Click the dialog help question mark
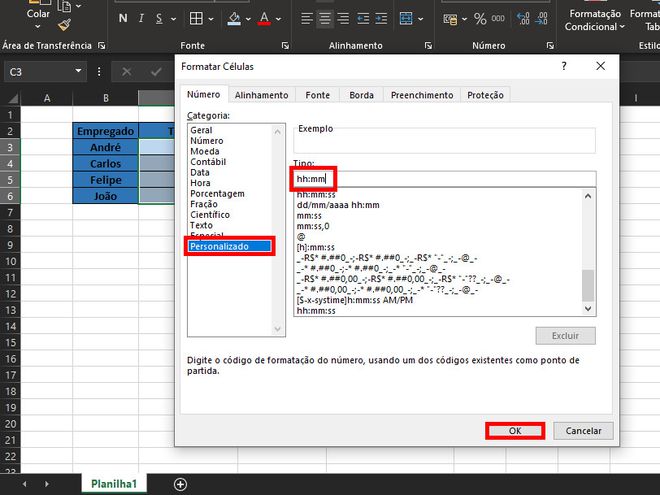660x495 pixels. 564,66
